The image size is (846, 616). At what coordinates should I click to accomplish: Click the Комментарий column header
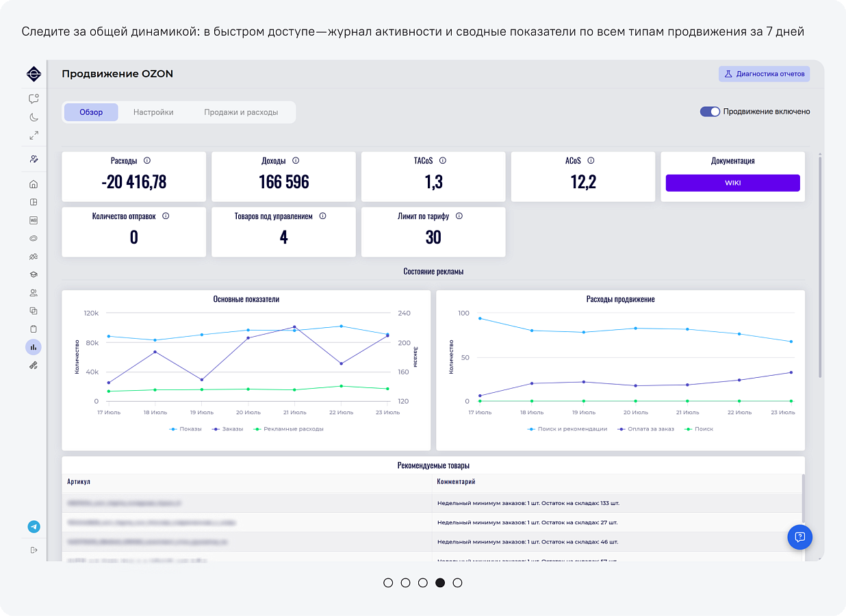click(456, 482)
